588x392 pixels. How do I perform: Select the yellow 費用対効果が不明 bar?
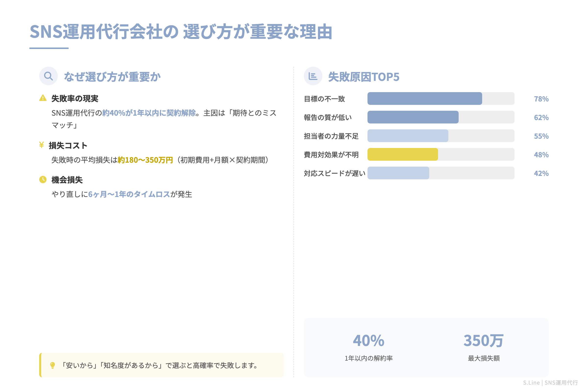(403, 155)
